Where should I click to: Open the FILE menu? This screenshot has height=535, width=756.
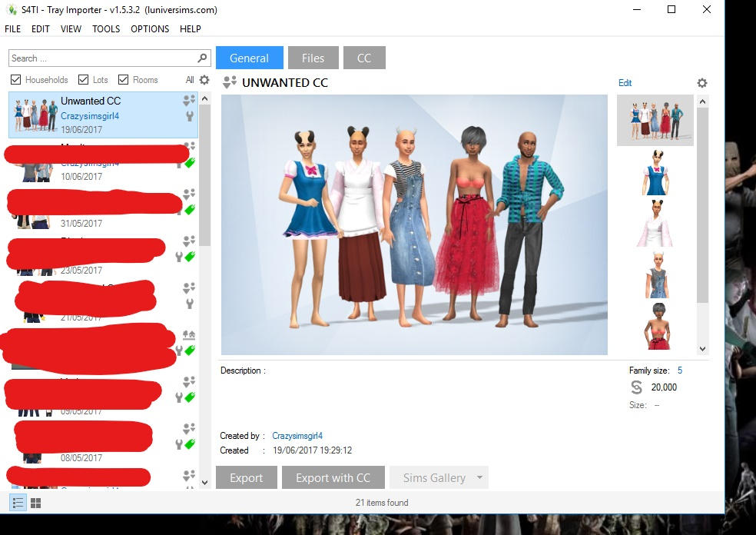[12, 29]
